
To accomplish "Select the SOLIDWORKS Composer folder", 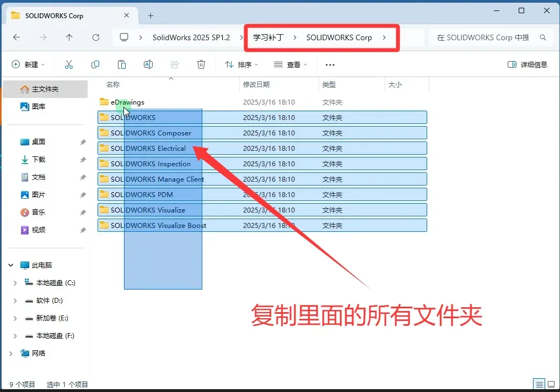I will (262, 133).
